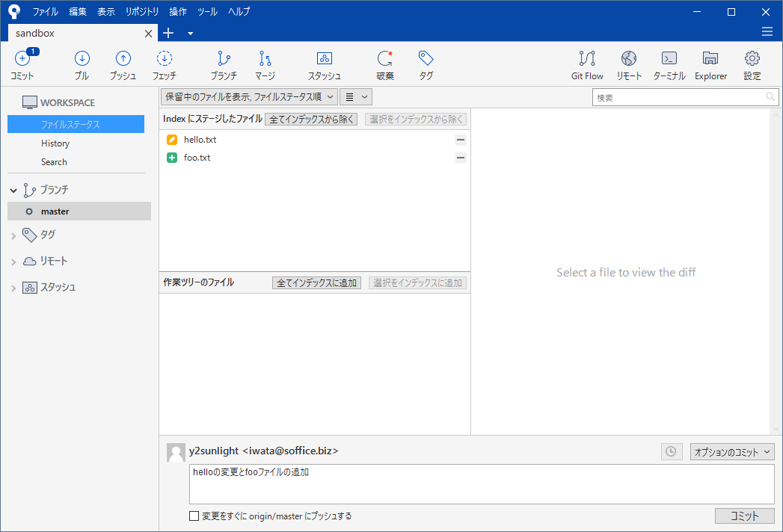The image size is (783, 532).
Task: Open the Repository (リポジトリ) menu
Action: tap(142, 12)
